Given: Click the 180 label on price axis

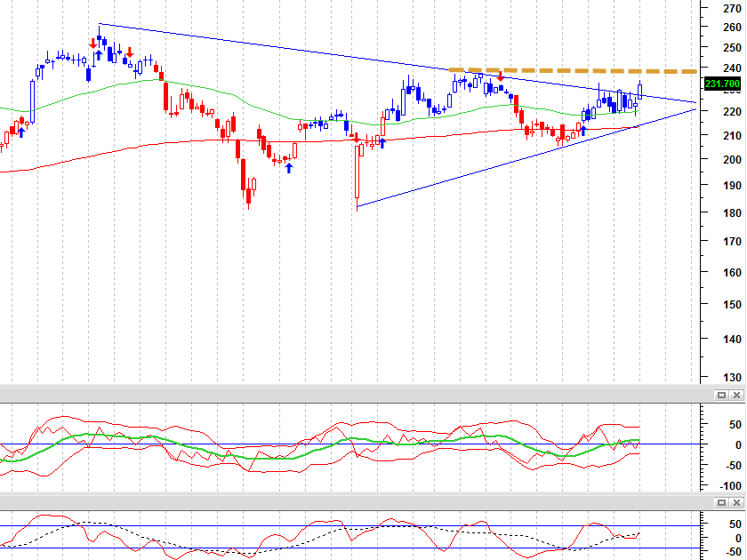Looking at the screenshot, I should point(732,213).
